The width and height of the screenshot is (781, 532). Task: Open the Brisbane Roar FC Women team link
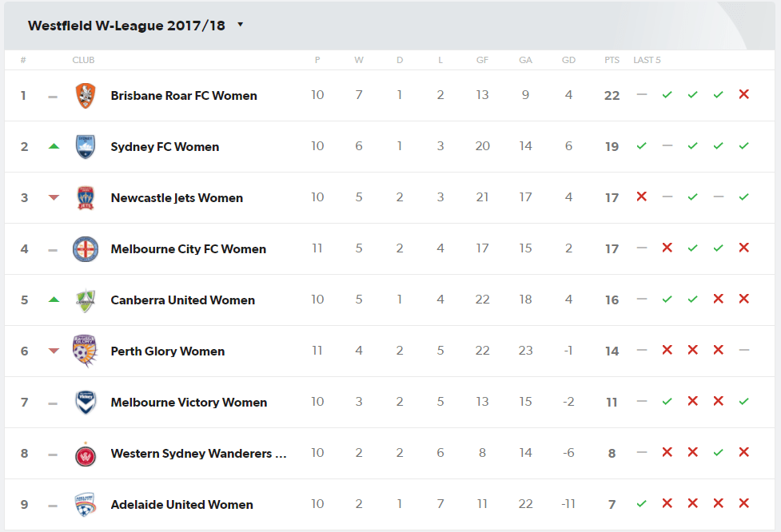184,96
